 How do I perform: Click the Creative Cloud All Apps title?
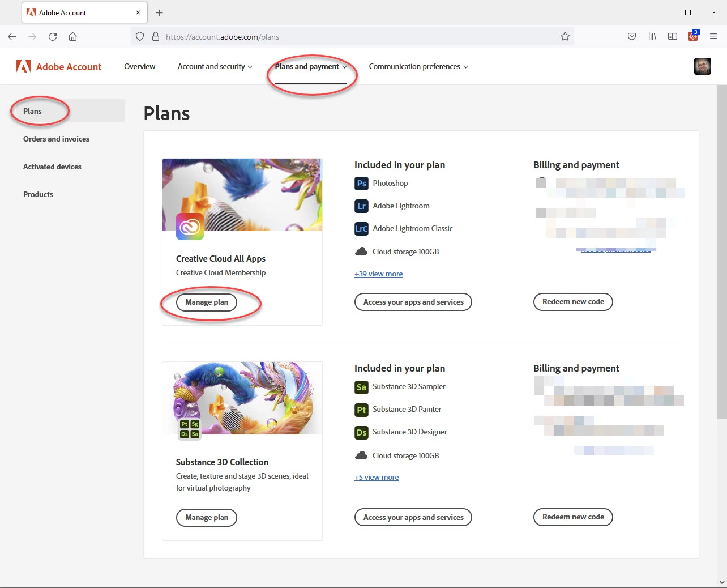point(221,259)
